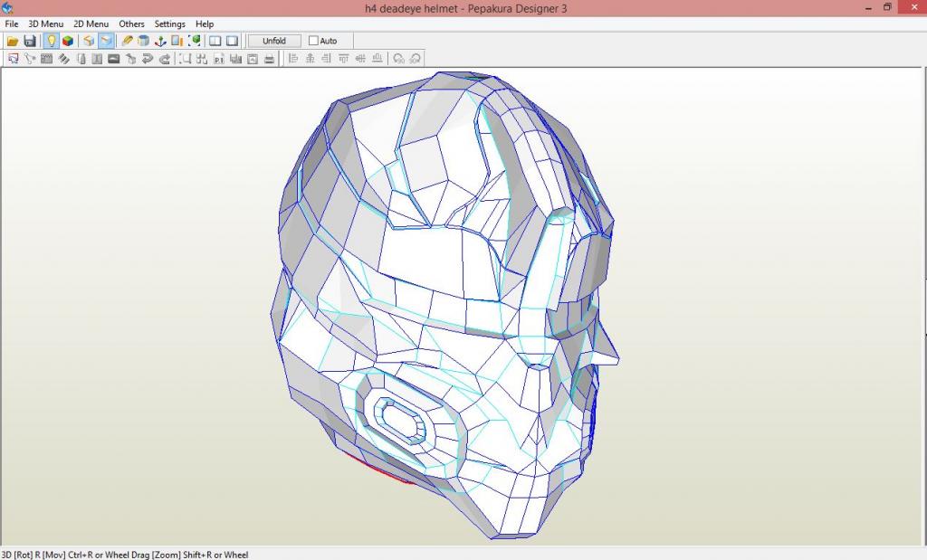Open the Help menu
Viewport: 927px width, 560px height.
(x=205, y=24)
